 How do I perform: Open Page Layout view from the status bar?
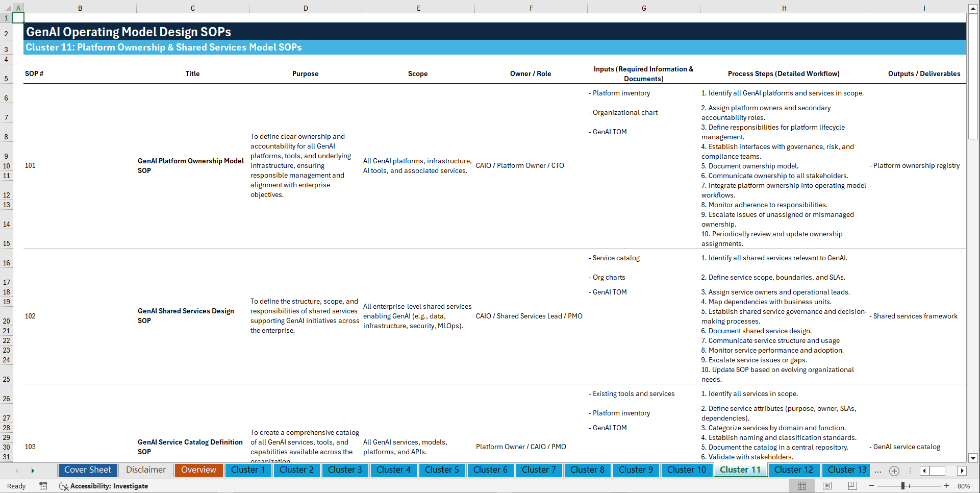(826, 486)
